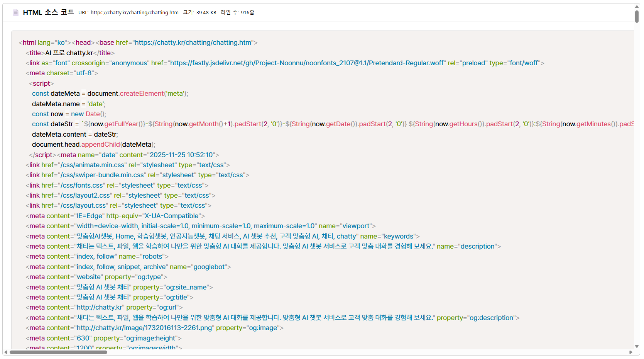Click the horizontal scrollbar thumb
This screenshot has height=359, width=644.
58,352
